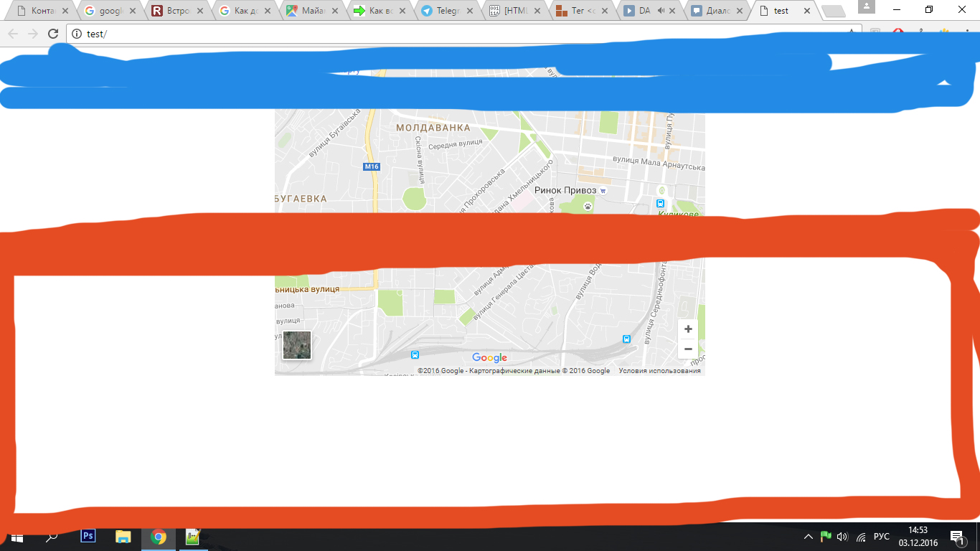Image resolution: width=980 pixels, height=551 pixels.
Task: Click the M16 road shield
Action: pyautogui.click(x=371, y=166)
